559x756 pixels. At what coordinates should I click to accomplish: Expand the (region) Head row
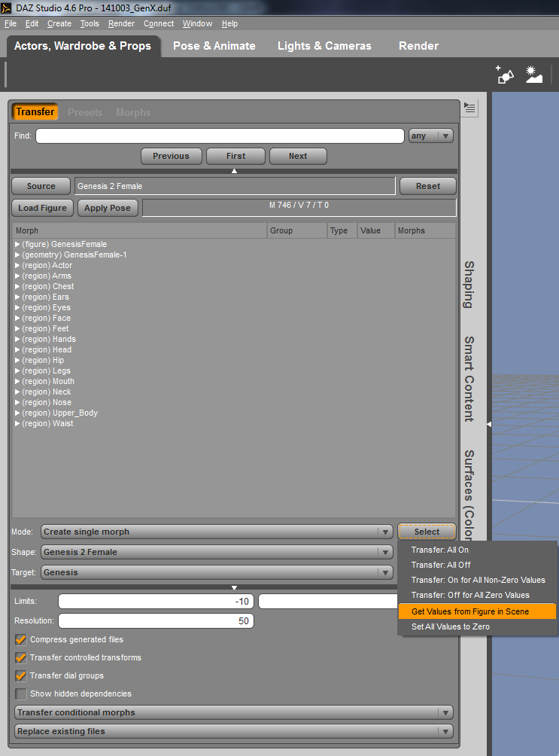(x=17, y=350)
